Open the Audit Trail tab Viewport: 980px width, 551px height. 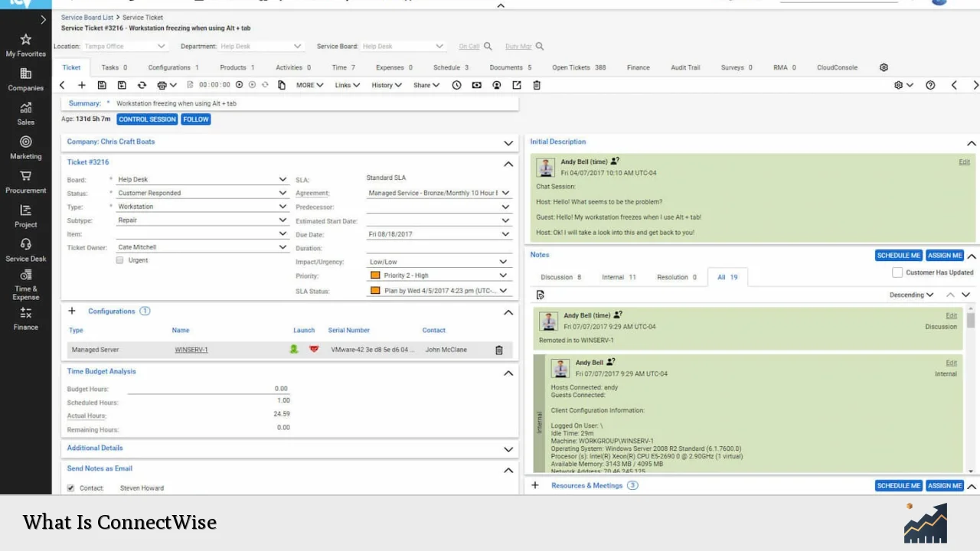pyautogui.click(x=685, y=67)
